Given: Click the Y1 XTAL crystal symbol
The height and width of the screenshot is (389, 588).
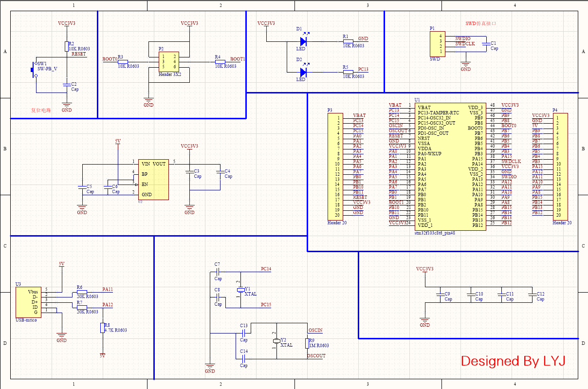Looking at the screenshot, I should [241, 290].
